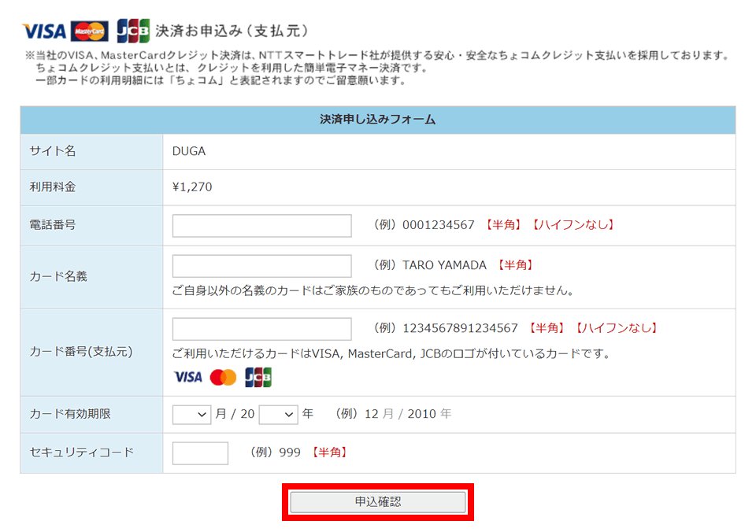
Task: Click the DUGA site name value
Action: [189, 151]
